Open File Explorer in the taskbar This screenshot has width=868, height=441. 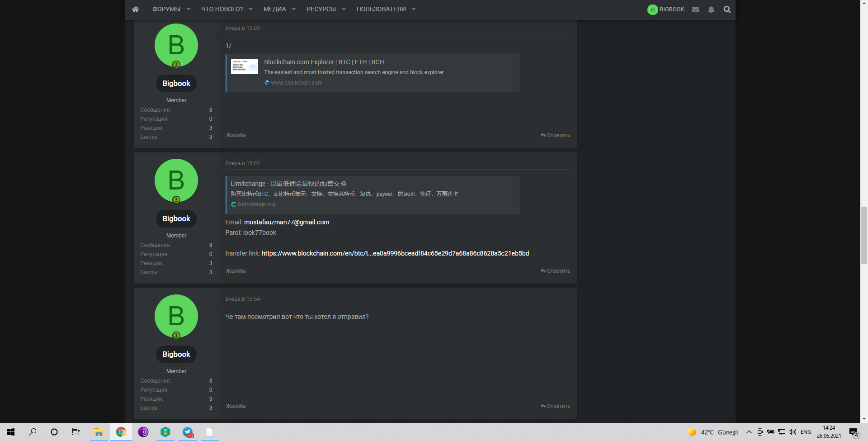[x=99, y=432]
